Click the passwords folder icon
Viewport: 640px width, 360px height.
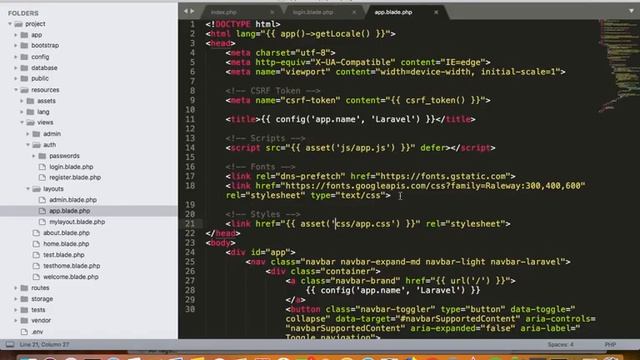[42, 156]
